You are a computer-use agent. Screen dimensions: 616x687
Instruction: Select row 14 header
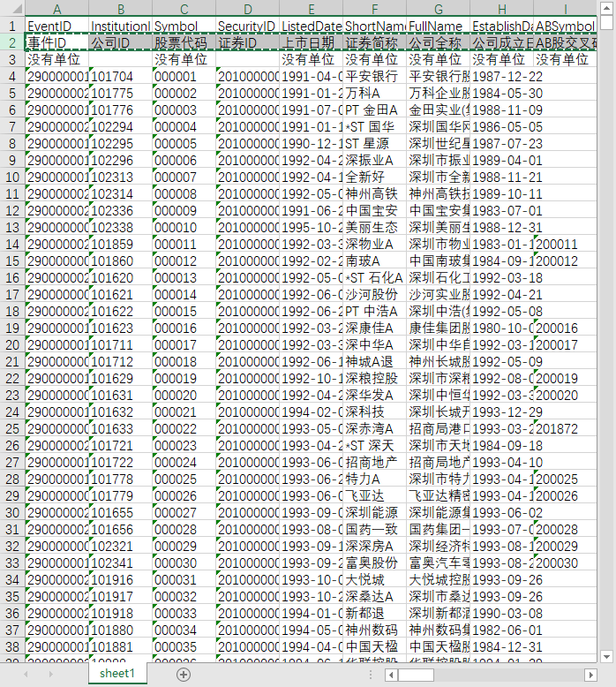click(12, 244)
